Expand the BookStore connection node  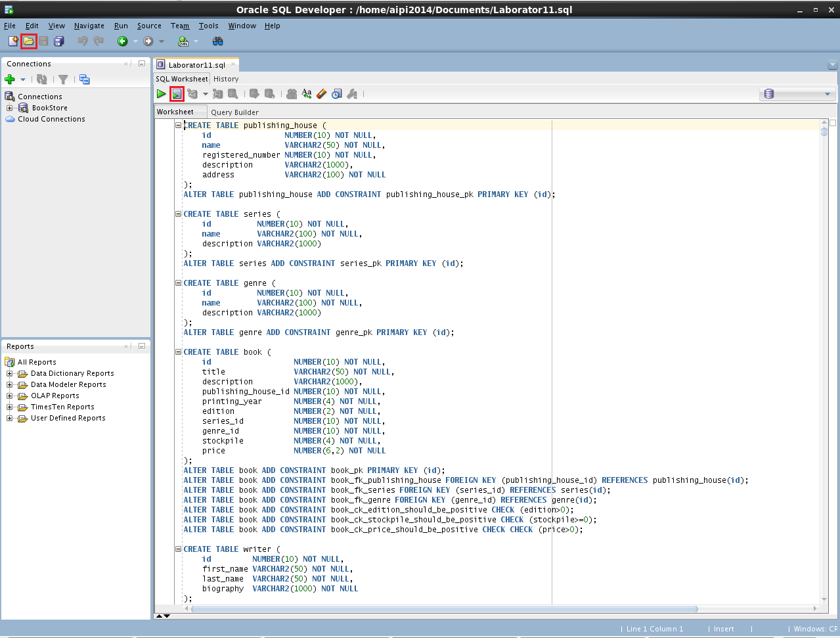point(10,108)
